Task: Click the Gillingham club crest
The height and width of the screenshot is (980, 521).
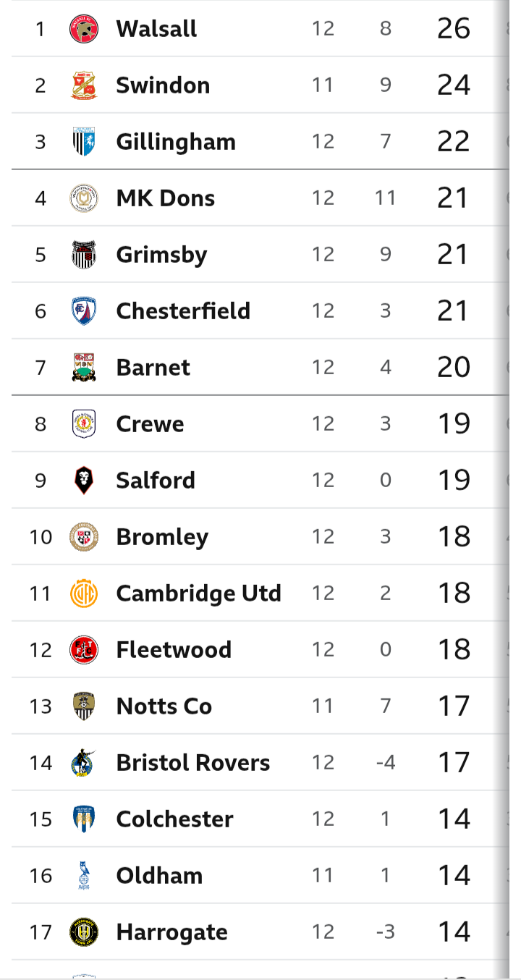Action: (x=84, y=142)
